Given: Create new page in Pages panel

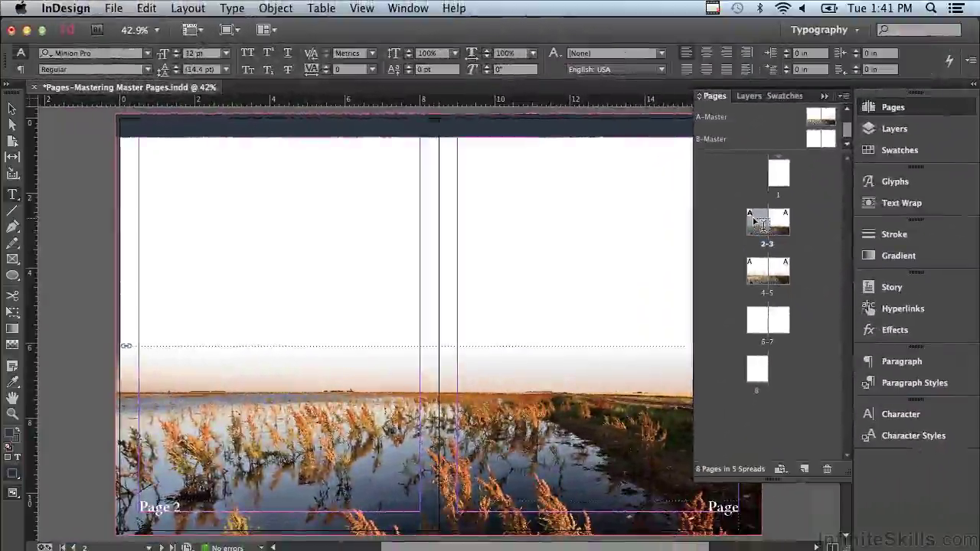Looking at the screenshot, I should pos(804,468).
